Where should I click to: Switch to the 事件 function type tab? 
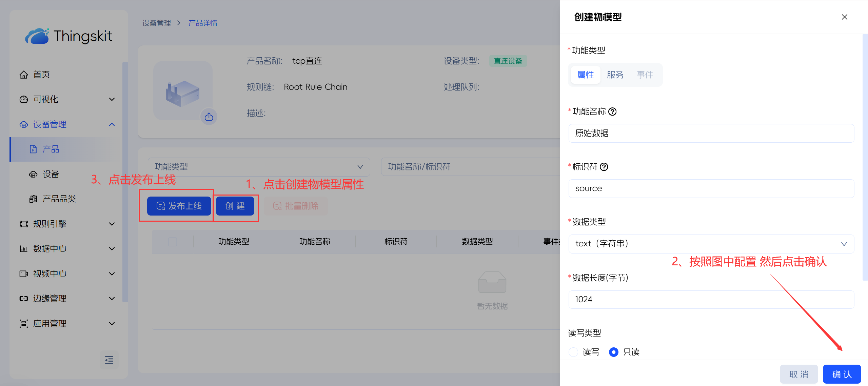coord(645,75)
